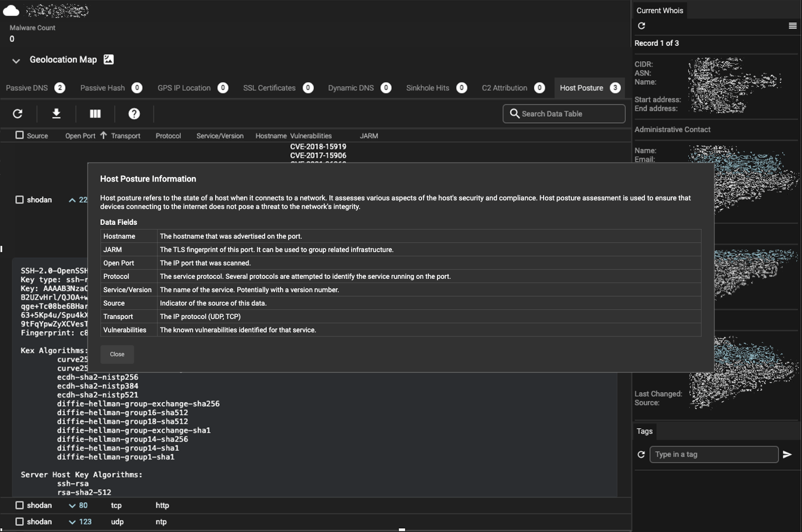Click the refresh data table icon
Viewport: 802px width, 532px height.
18,114
